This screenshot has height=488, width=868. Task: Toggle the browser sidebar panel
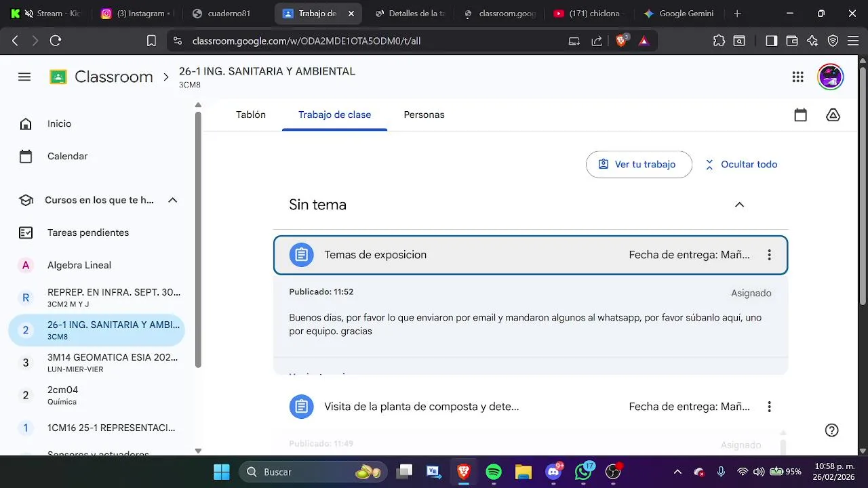click(x=771, y=41)
